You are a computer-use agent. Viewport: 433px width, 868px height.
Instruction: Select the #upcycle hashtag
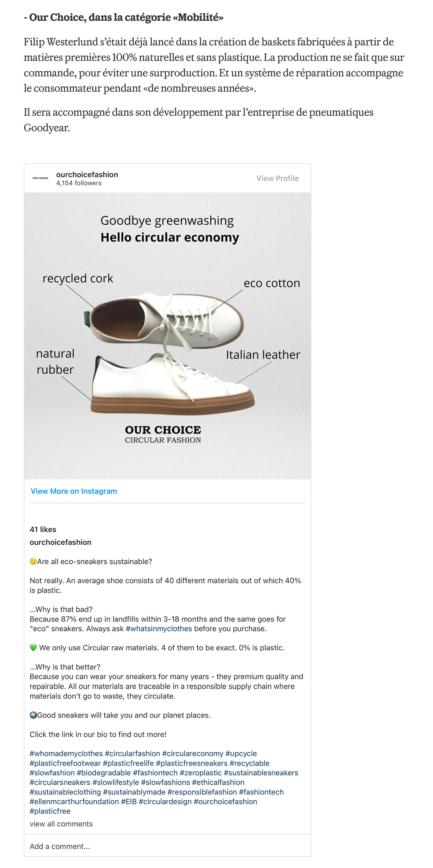coord(241,754)
